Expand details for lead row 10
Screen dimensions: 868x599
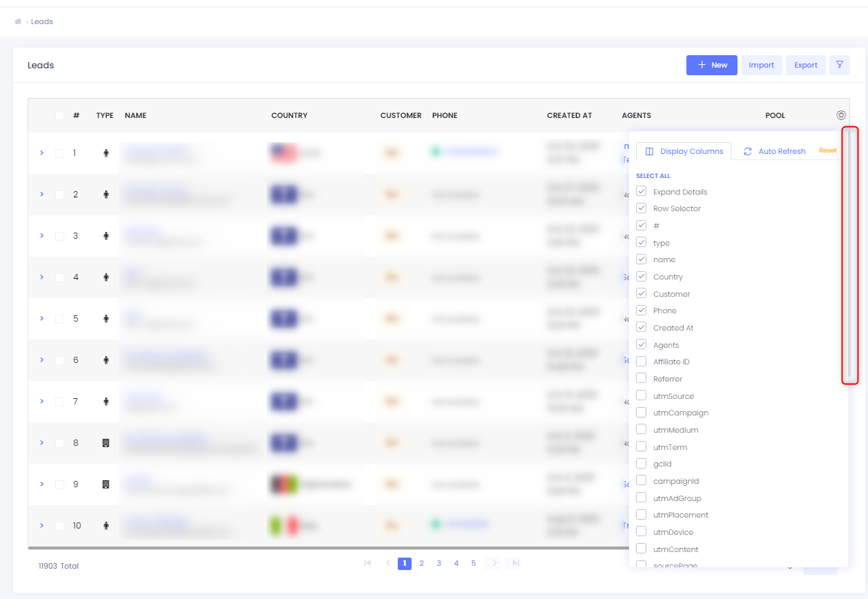[41, 526]
